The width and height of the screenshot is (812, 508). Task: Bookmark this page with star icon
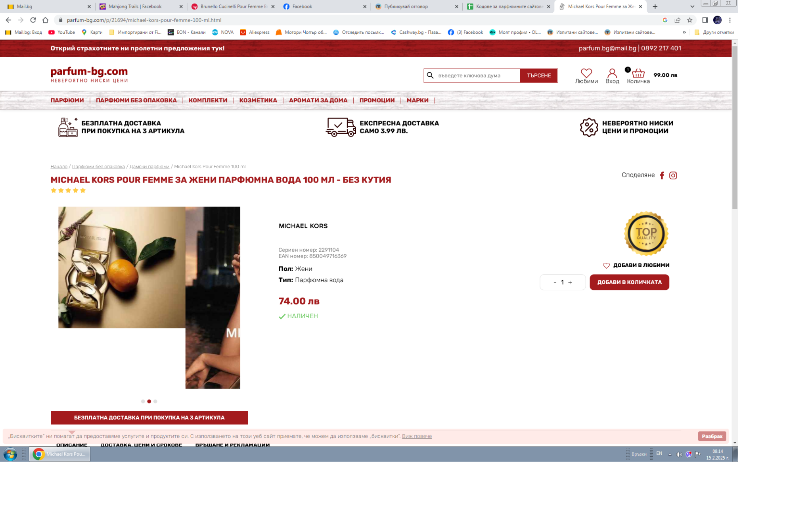pyautogui.click(x=689, y=20)
